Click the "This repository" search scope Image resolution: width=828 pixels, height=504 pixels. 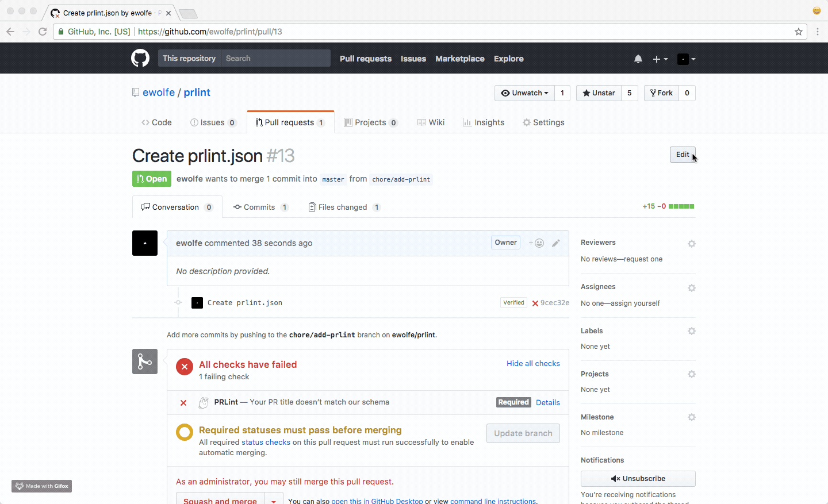[189, 58]
